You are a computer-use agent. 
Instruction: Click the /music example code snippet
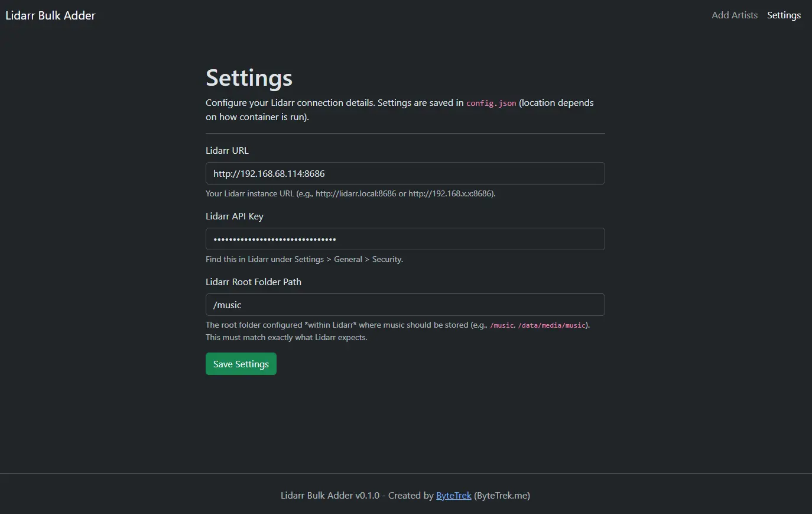(x=502, y=325)
